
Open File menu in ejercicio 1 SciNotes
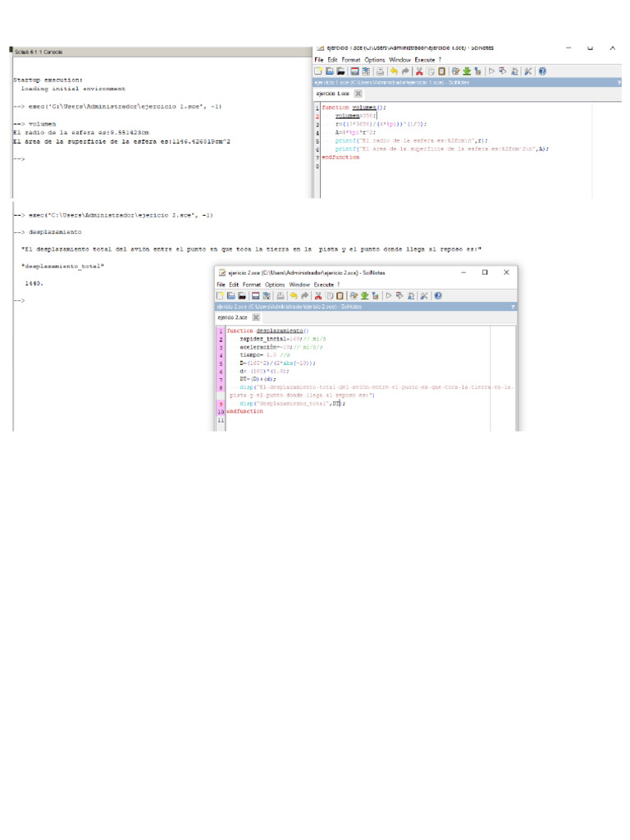tap(320, 60)
